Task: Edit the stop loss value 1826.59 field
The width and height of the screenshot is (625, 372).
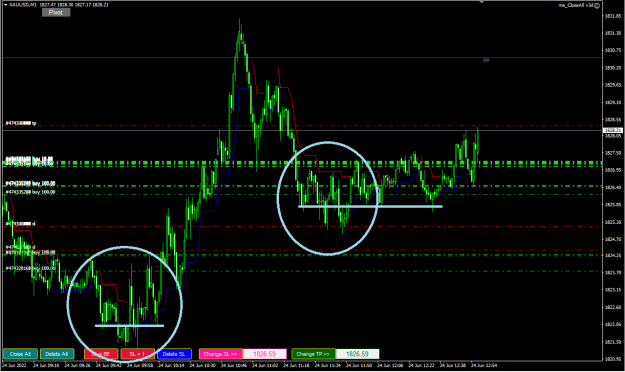Action: pos(265,354)
